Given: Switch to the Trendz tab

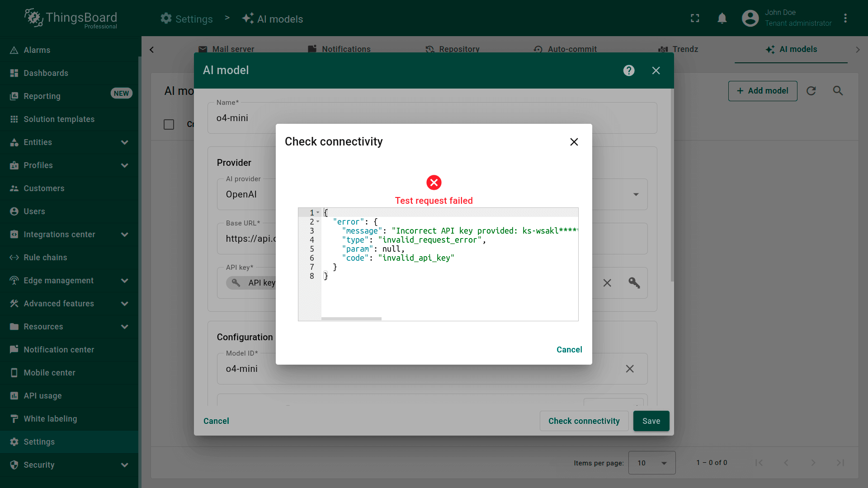Looking at the screenshot, I should pyautogui.click(x=678, y=49).
